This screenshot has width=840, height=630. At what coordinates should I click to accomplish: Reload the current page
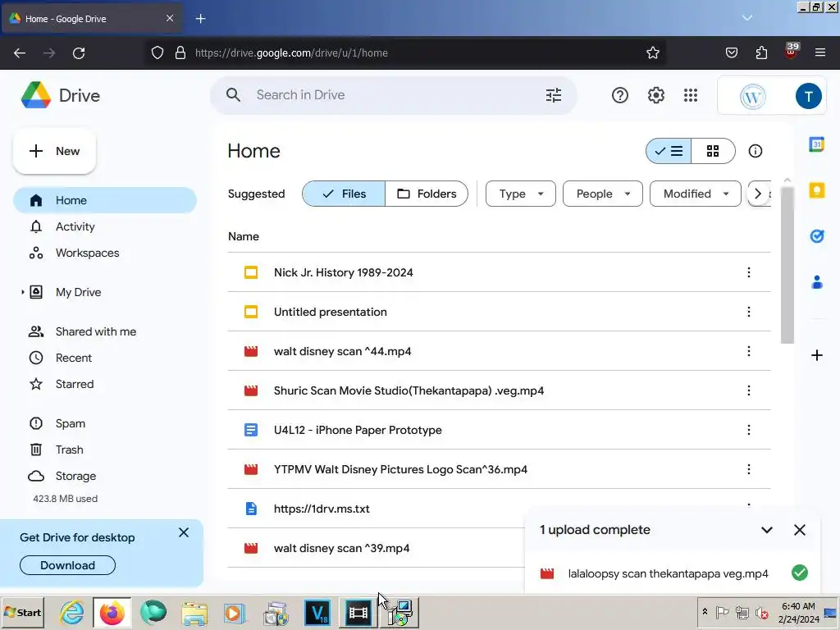click(79, 53)
